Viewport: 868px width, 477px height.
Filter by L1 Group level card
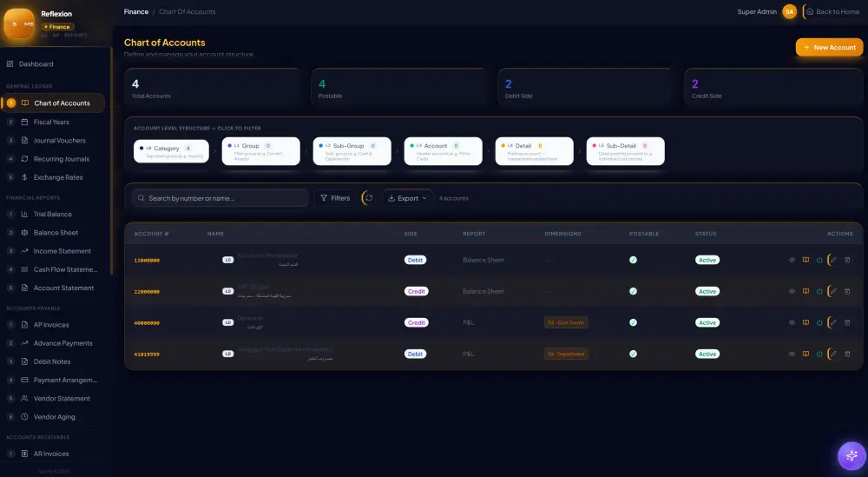[260, 151]
